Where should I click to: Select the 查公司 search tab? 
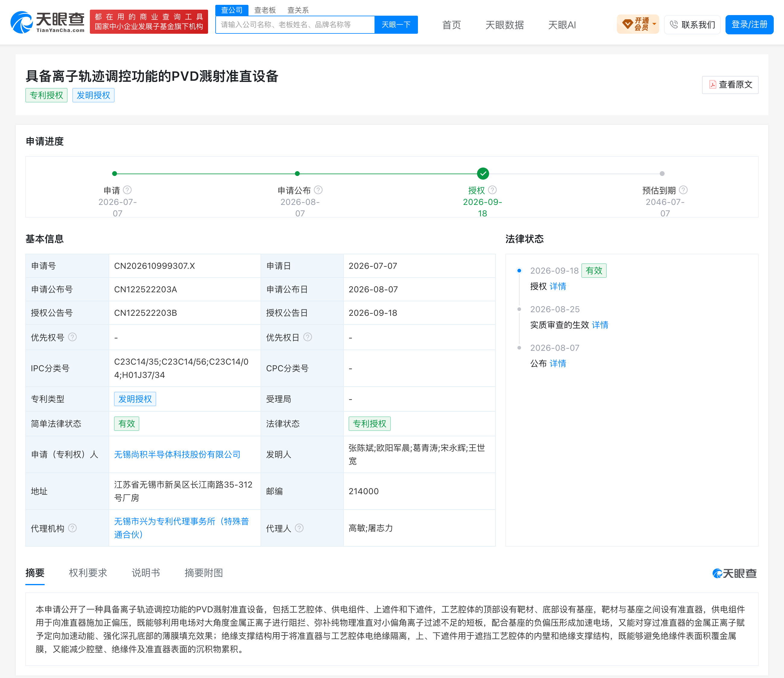pyautogui.click(x=232, y=10)
